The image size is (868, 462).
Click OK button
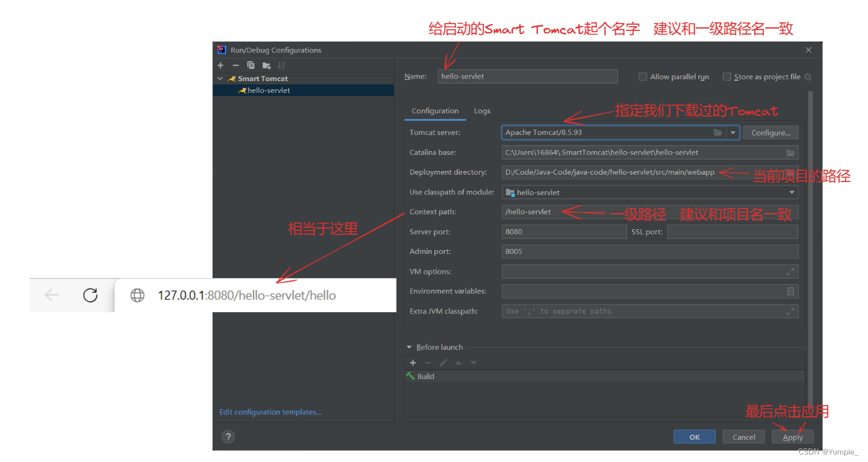695,437
